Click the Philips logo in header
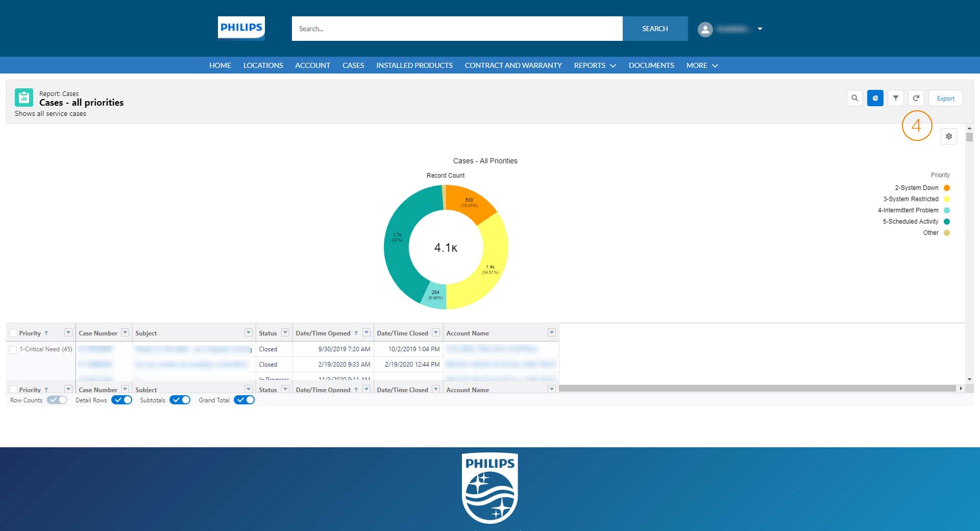The height and width of the screenshot is (531, 980). (x=241, y=28)
